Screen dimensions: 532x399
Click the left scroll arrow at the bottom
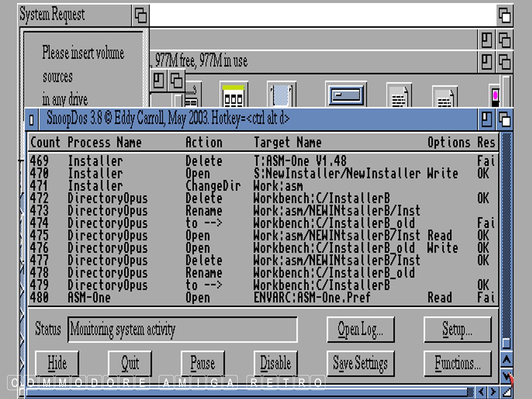click(x=481, y=392)
